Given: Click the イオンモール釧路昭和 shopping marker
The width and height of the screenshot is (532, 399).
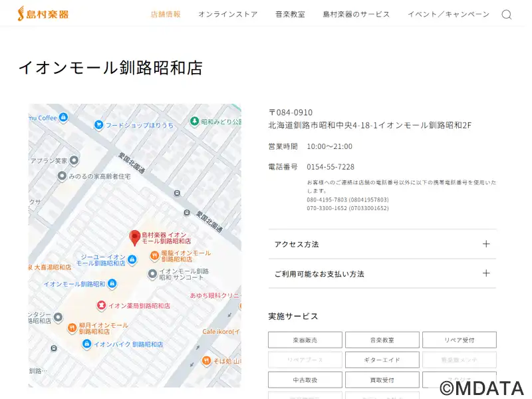Looking at the screenshot, I should click(x=112, y=284).
